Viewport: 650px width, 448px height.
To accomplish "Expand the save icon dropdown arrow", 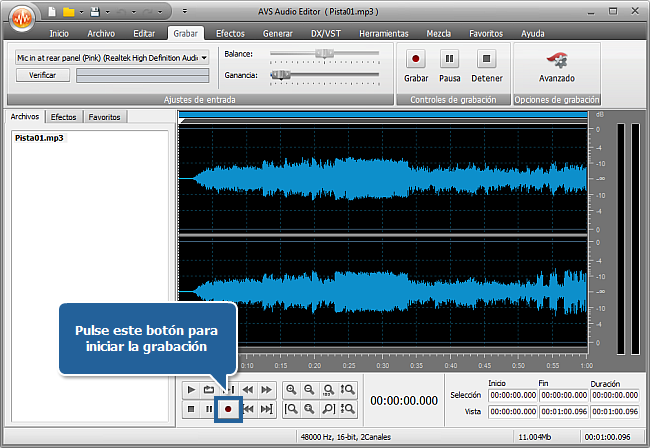I will 105,11.
